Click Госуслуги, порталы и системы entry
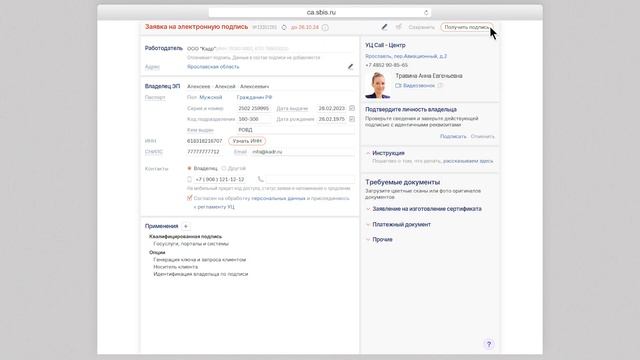Screen dimensions: 640x360 (191, 244)
